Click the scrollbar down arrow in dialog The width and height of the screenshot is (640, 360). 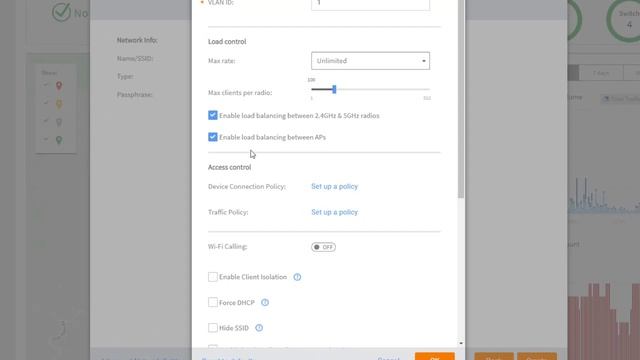pos(461,343)
